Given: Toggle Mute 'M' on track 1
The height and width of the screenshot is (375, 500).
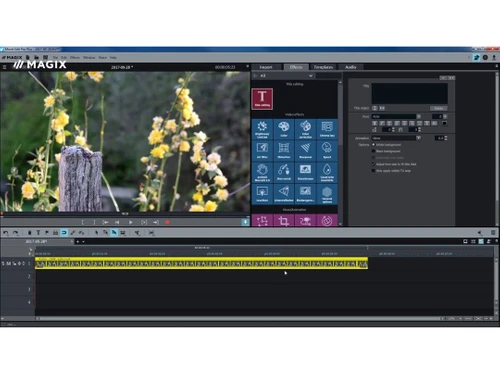Looking at the screenshot, I should coord(9,263).
